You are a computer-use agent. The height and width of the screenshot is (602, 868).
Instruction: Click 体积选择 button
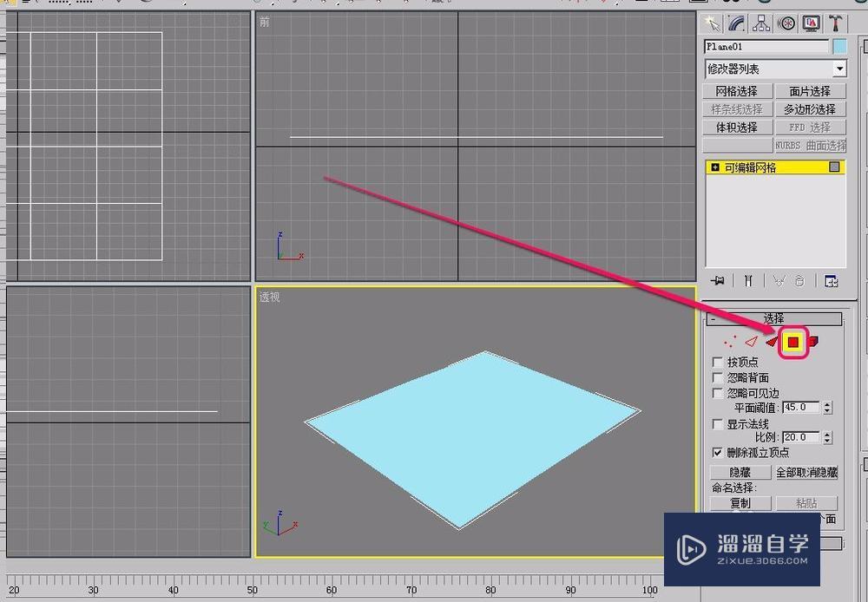pos(737,128)
